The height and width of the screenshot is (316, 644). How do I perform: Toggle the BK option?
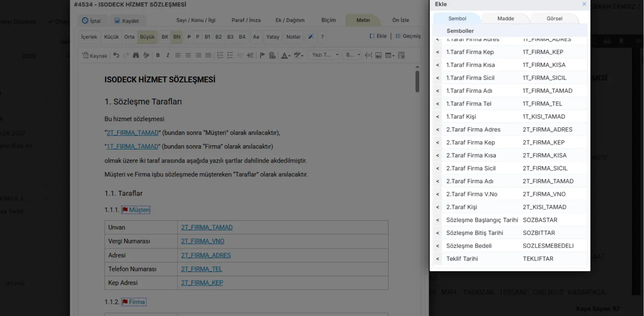click(x=165, y=37)
